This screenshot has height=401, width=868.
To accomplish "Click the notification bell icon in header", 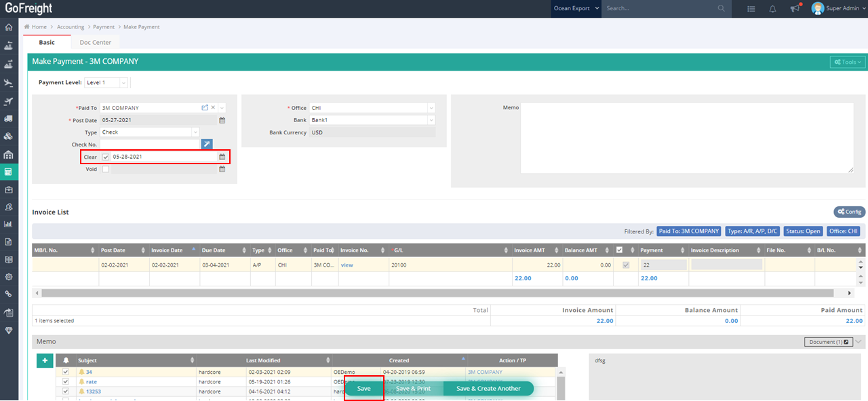I will point(772,9).
